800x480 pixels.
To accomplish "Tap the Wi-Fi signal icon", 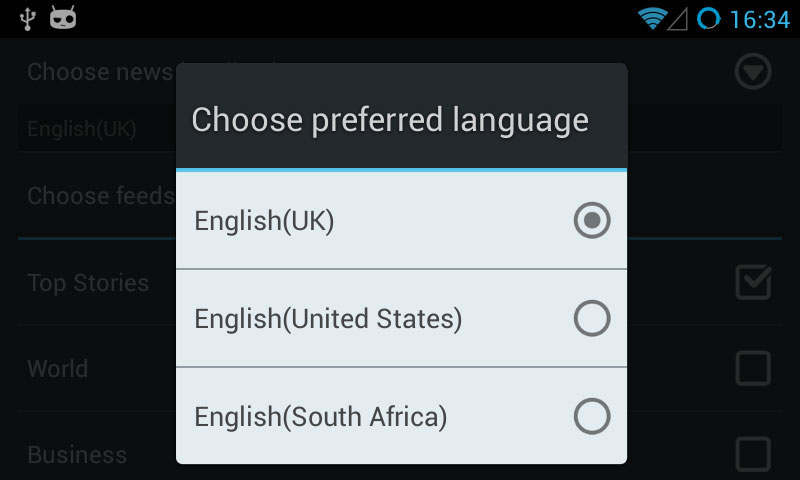I will pyautogui.click(x=652, y=19).
